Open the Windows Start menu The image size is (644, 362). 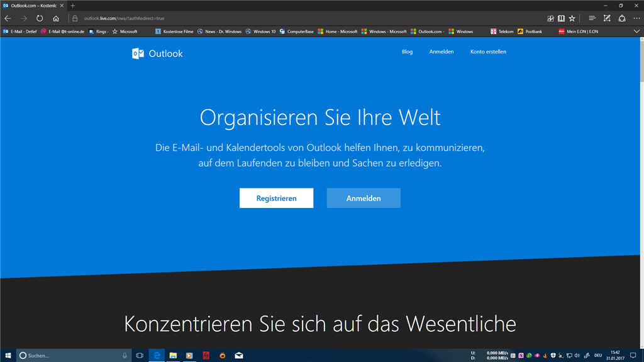[x=8, y=356]
